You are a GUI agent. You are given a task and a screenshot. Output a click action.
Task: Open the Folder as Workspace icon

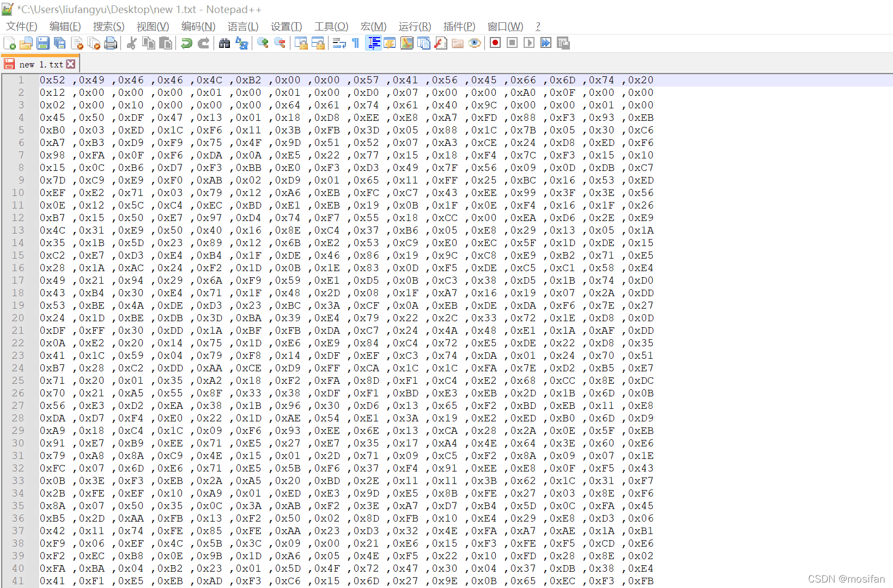(458, 43)
